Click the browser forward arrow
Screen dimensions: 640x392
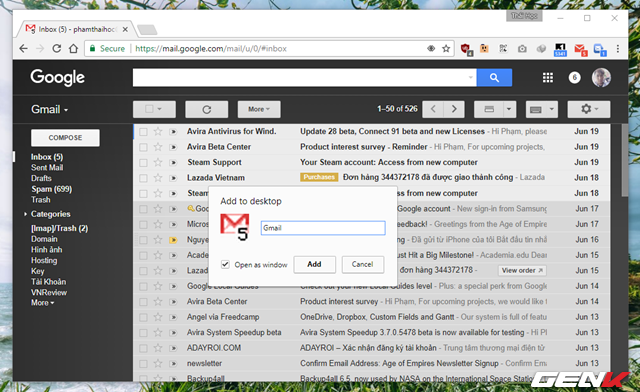pos(40,49)
